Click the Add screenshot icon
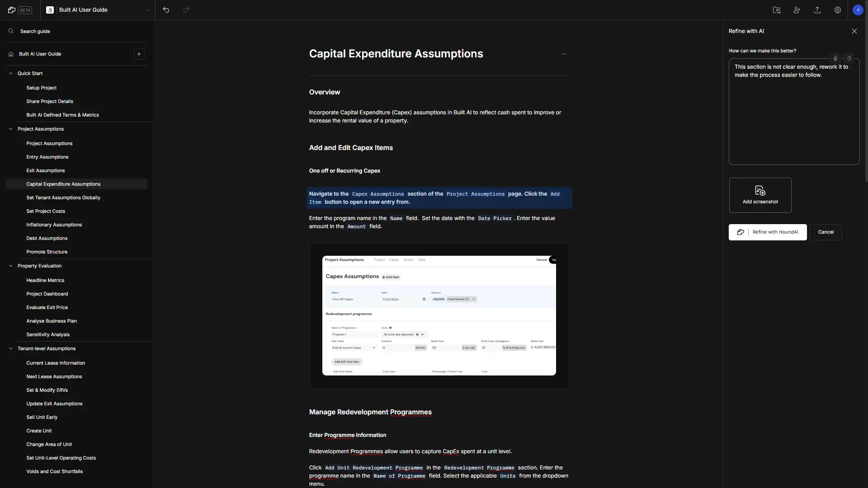Viewport: 868px width, 488px height. (x=760, y=191)
